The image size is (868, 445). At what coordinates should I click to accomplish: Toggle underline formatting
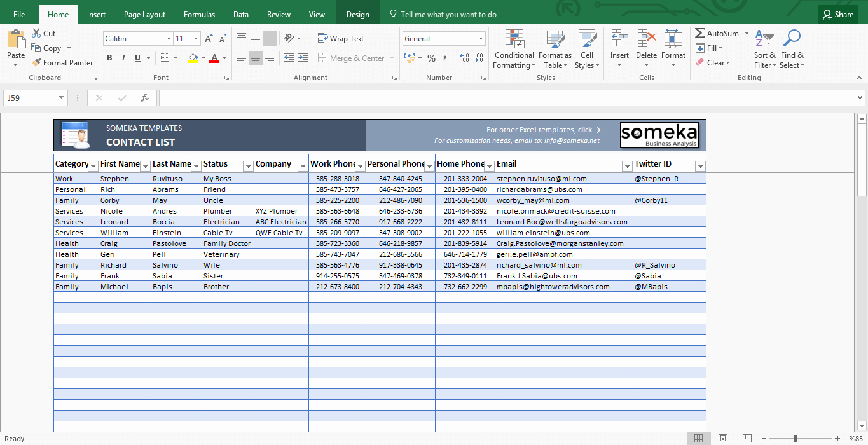tap(137, 57)
